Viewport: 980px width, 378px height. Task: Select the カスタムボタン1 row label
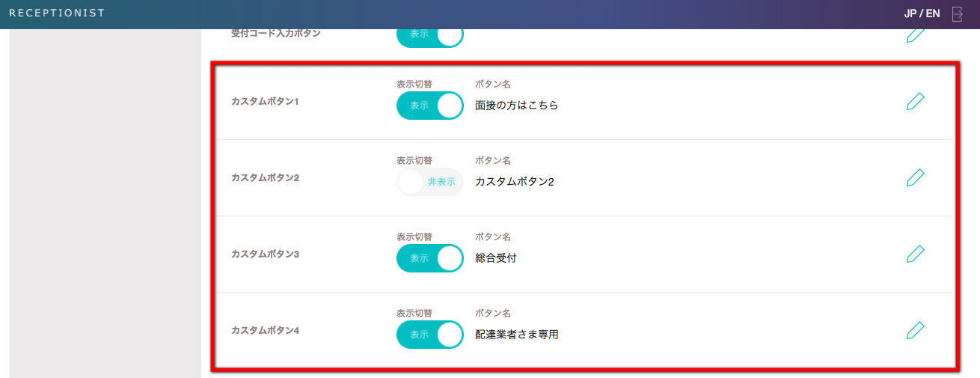(x=265, y=101)
